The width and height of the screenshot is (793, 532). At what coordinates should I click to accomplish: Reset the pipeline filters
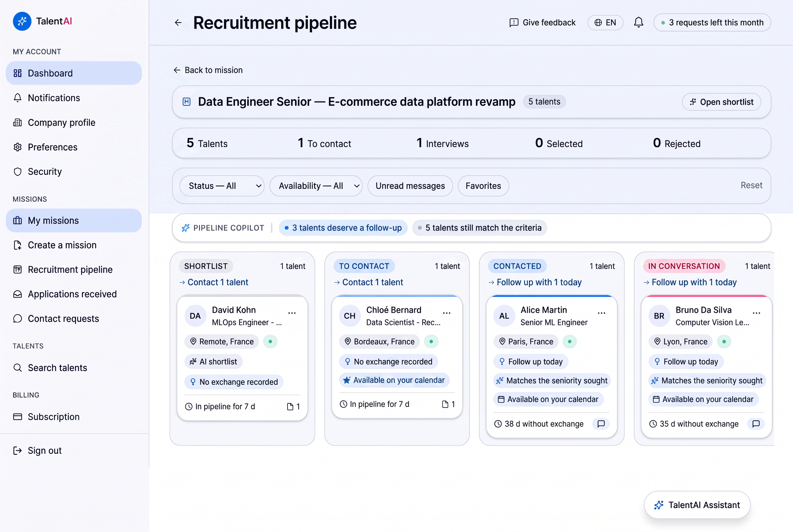tap(751, 186)
